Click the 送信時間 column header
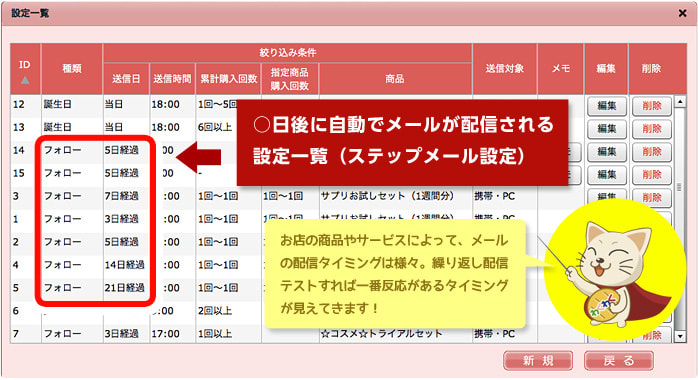 pos(172,79)
